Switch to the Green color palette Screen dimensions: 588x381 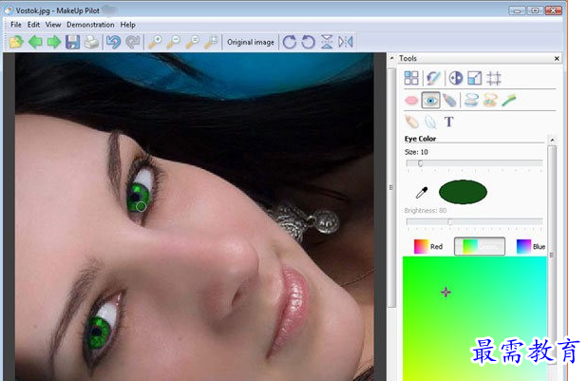point(480,246)
